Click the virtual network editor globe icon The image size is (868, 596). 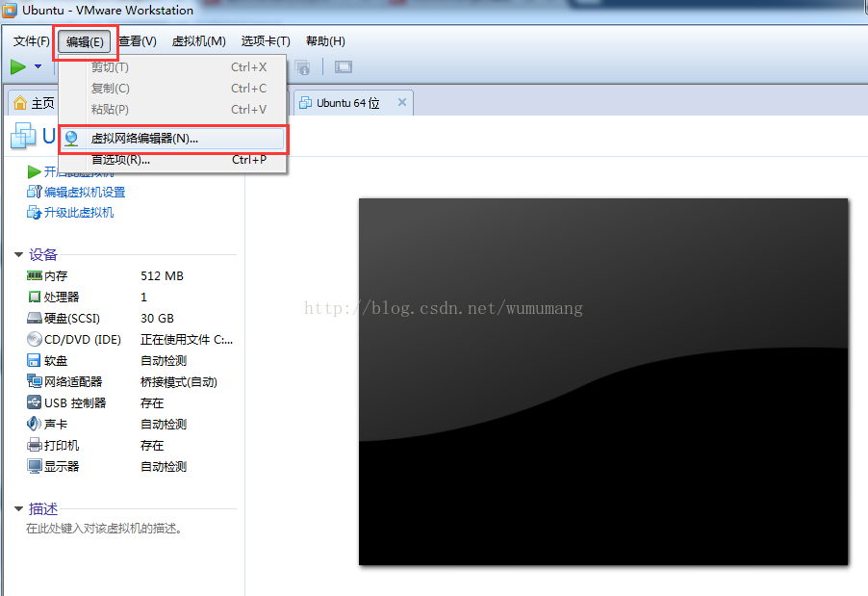71,139
